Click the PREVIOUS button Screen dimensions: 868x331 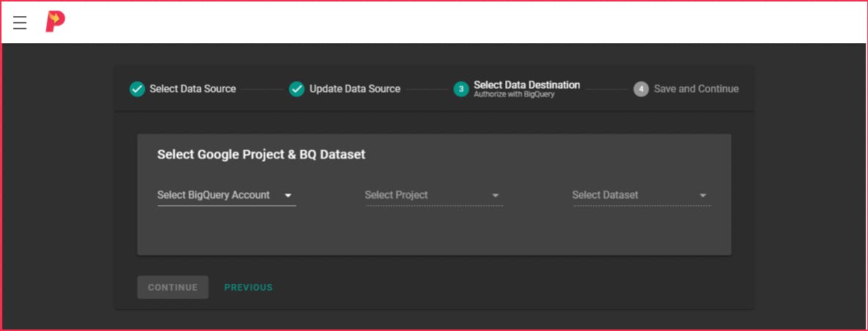click(x=249, y=288)
